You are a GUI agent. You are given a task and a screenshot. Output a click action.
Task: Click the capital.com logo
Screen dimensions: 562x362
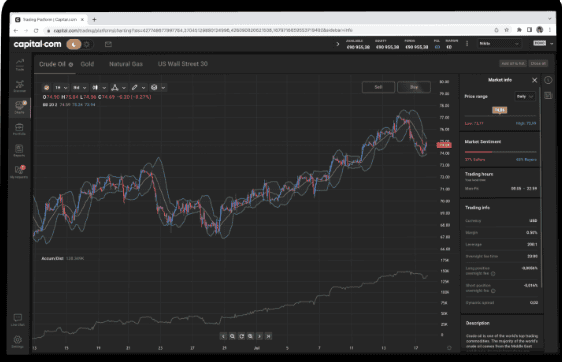pyautogui.click(x=38, y=44)
